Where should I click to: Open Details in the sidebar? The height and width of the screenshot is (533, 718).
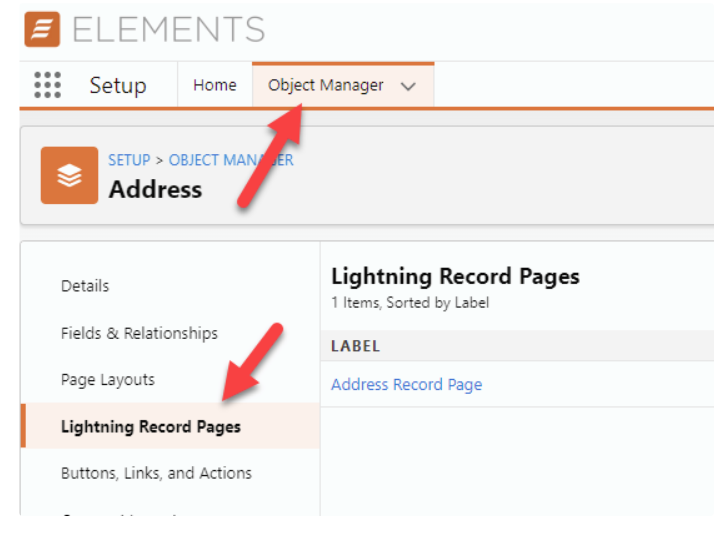point(85,286)
